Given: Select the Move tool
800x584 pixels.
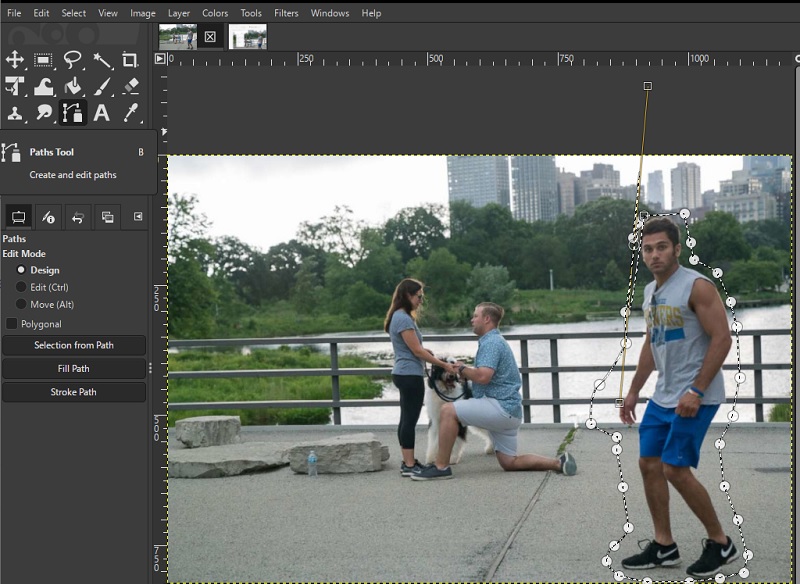Looking at the screenshot, I should [x=15, y=59].
